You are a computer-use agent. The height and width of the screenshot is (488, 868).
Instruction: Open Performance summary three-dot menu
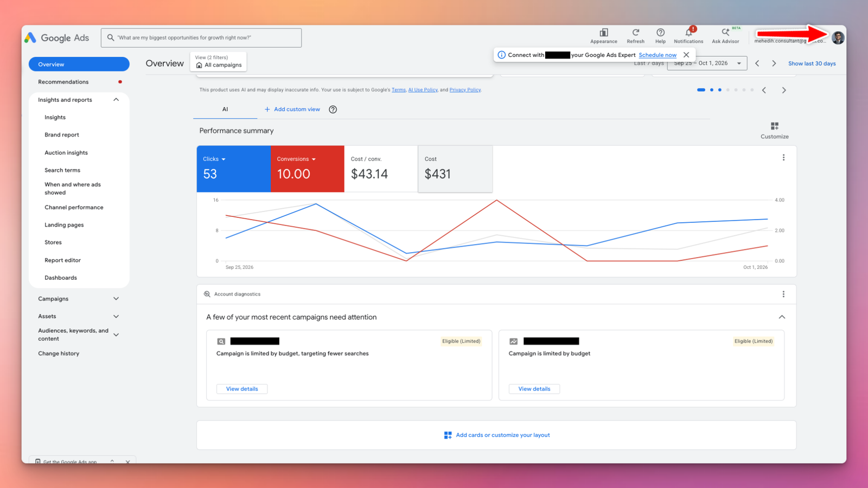(783, 158)
